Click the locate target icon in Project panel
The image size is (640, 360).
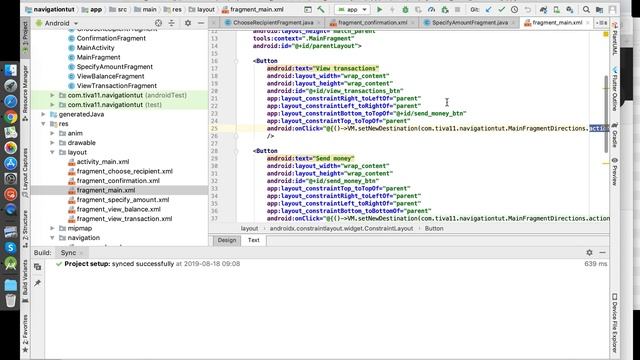click(x=158, y=23)
